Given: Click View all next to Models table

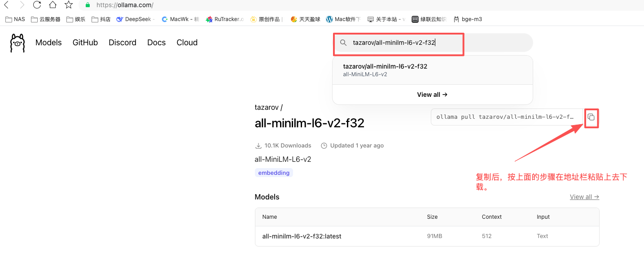Looking at the screenshot, I should [584, 197].
